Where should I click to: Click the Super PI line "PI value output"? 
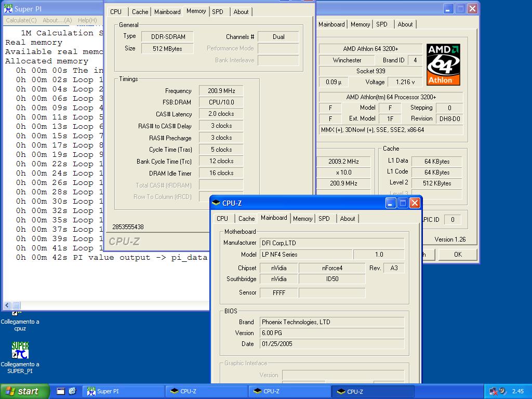point(111,258)
